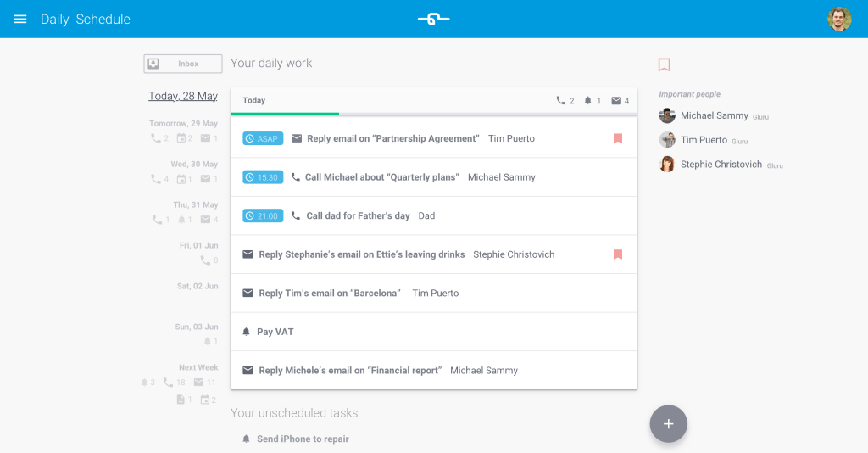Image resolution: width=868 pixels, height=453 pixels.
Task: Open user profile avatar
Action: tap(839, 20)
